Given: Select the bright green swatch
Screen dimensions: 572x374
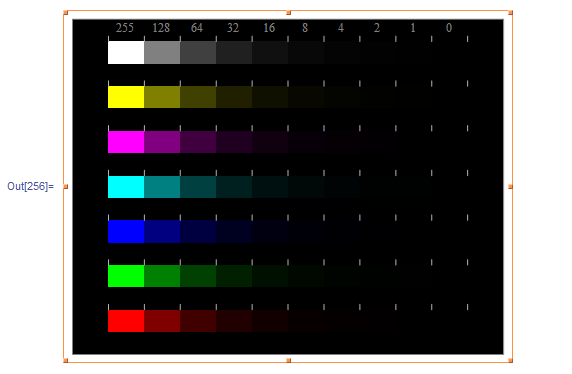Looking at the screenshot, I should click(x=126, y=276).
